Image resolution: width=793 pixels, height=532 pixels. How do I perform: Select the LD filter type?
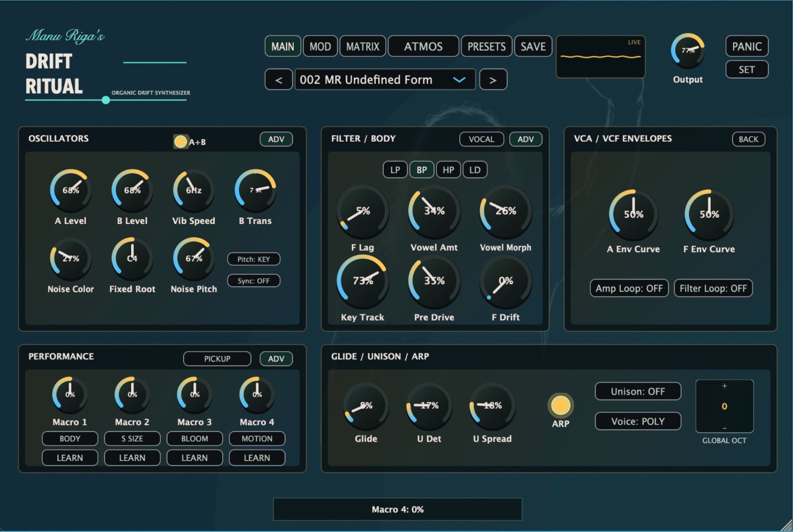click(x=475, y=170)
